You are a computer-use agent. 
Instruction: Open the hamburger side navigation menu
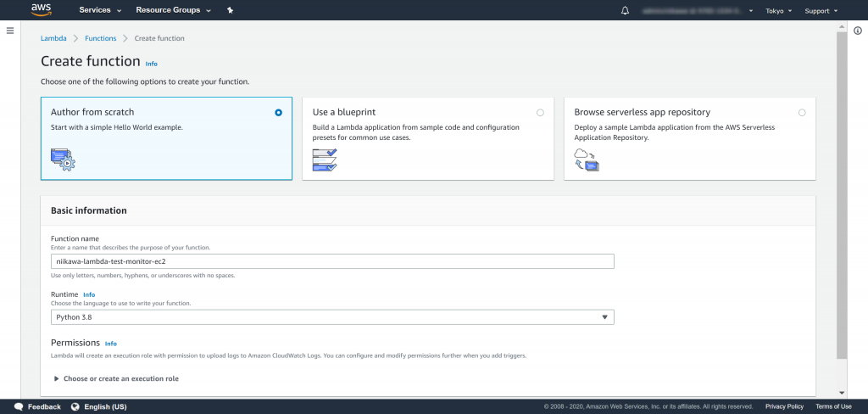10,31
